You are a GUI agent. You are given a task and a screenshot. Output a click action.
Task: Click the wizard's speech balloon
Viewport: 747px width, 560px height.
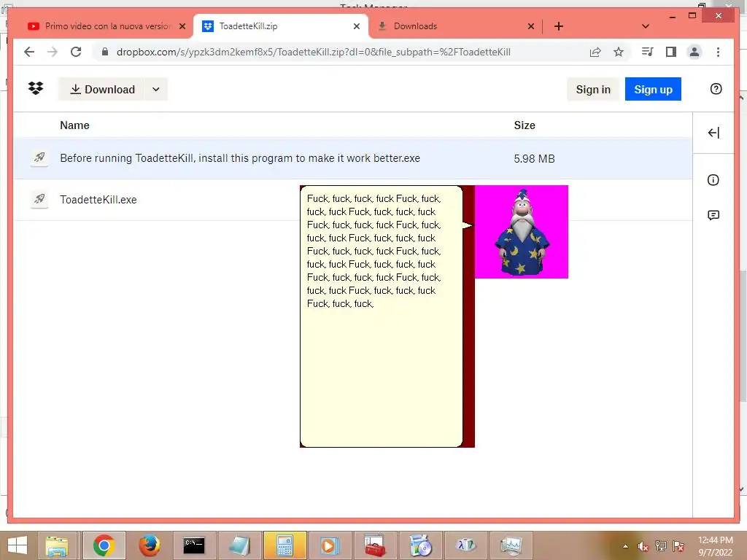[381, 316]
